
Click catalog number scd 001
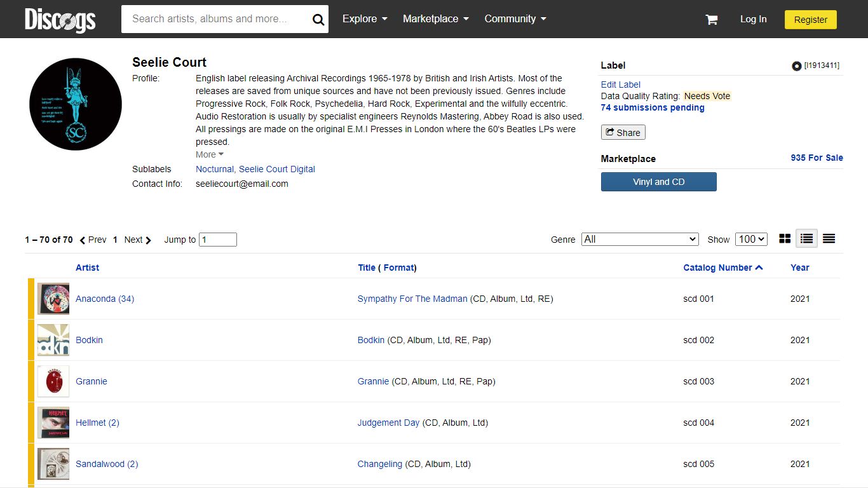coord(698,299)
